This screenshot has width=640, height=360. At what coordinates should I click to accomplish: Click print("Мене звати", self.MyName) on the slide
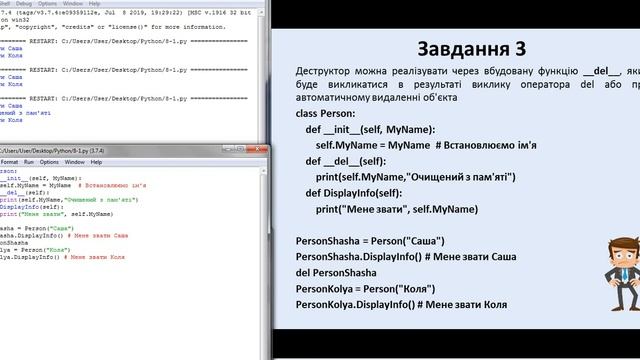(397, 209)
